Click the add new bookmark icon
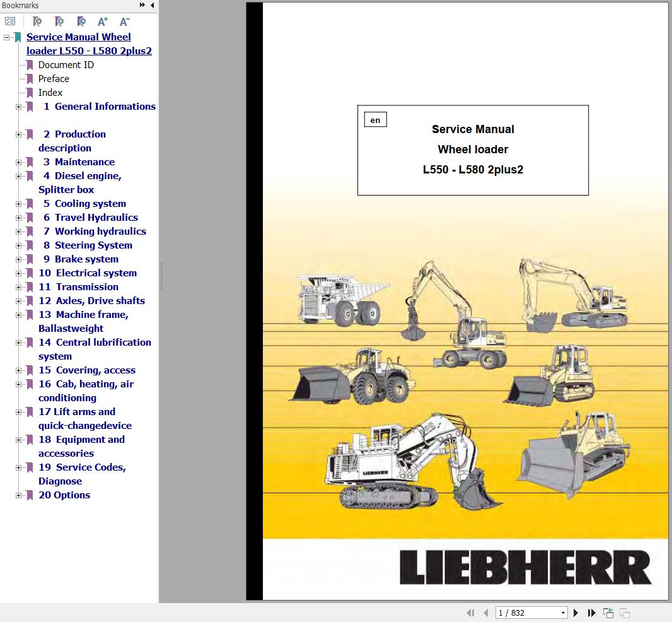 pyautogui.click(x=59, y=21)
